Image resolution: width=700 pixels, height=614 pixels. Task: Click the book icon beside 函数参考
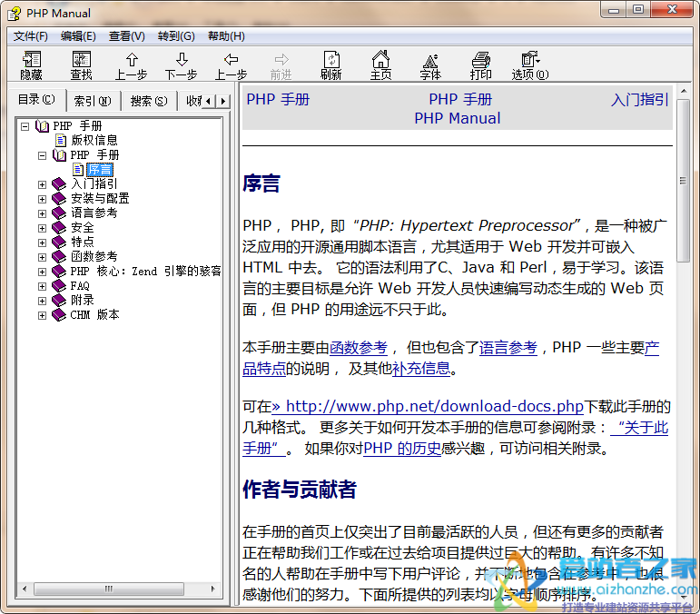pos(59,257)
